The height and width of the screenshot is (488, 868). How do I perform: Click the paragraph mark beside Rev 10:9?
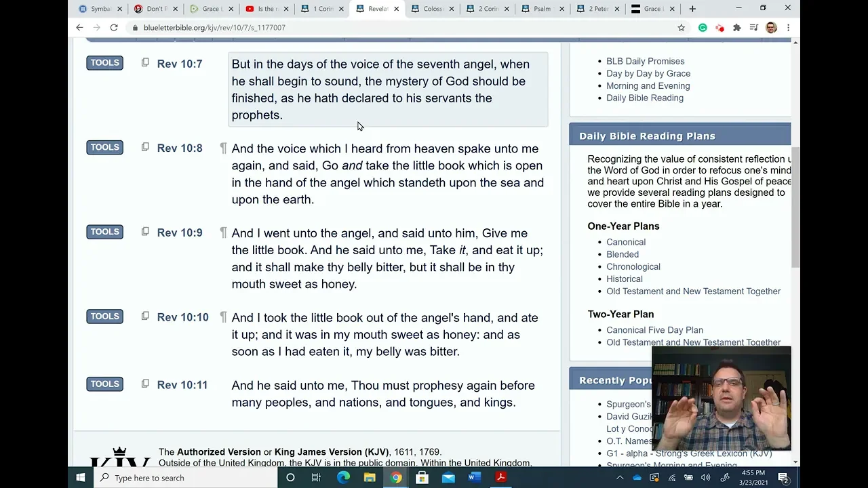223,232
